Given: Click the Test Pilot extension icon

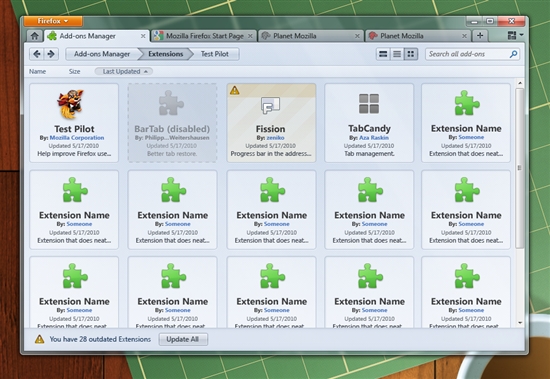Looking at the screenshot, I should 70,104.
